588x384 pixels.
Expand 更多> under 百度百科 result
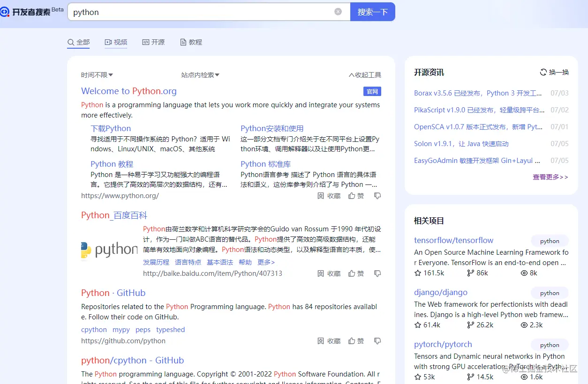point(266,262)
